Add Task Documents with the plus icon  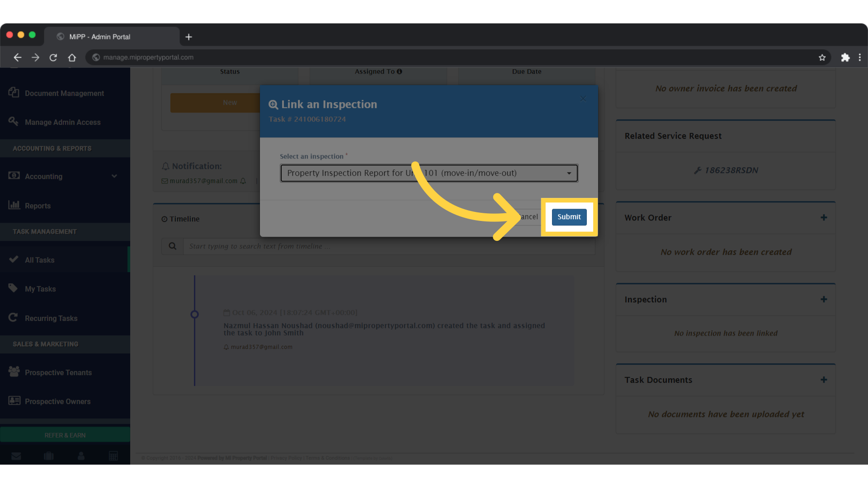[824, 380]
